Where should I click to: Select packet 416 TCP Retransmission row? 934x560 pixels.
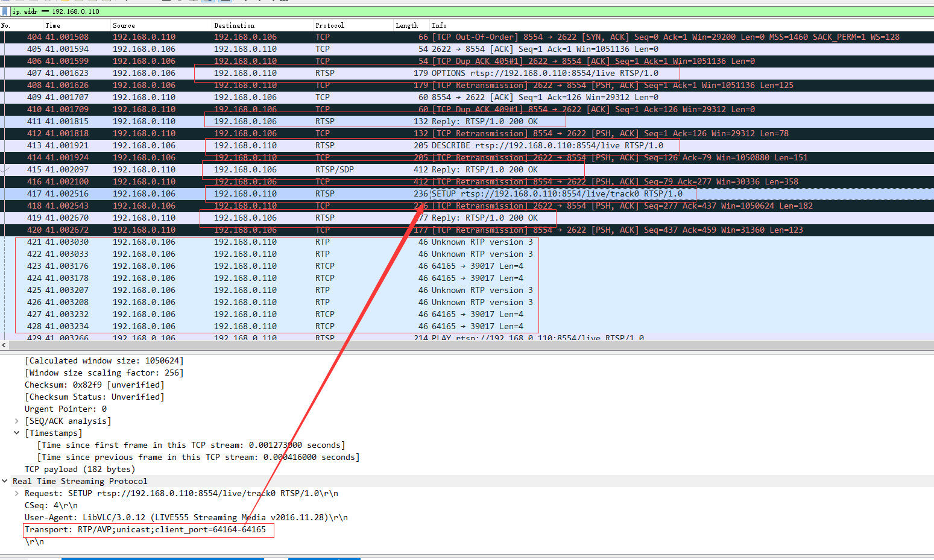click(467, 181)
